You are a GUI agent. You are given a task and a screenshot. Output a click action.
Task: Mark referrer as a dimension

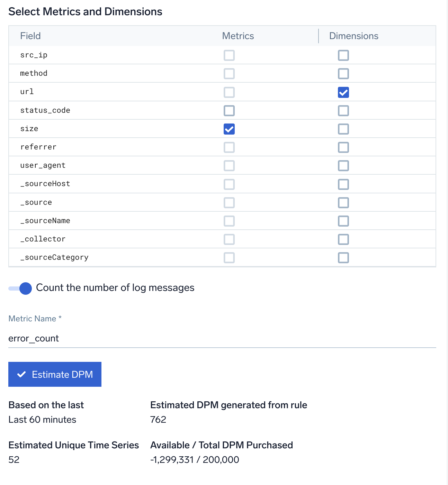pyautogui.click(x=343, y=147)
